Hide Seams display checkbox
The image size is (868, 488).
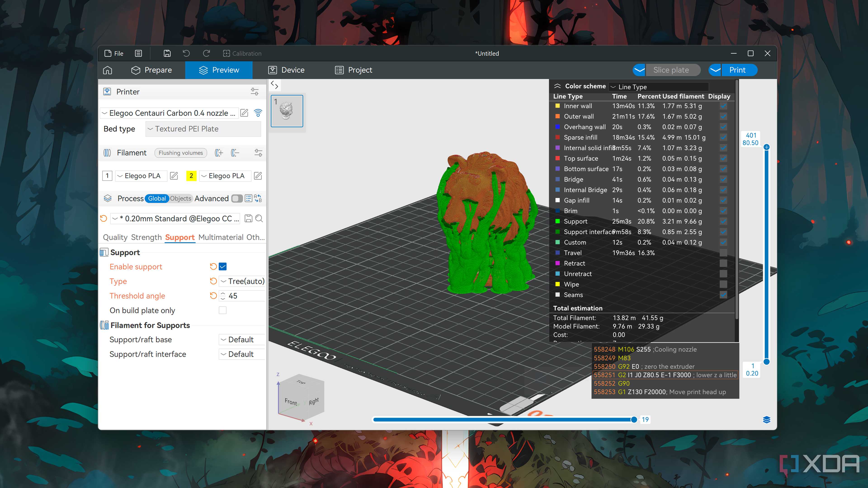[x=723, y=295]
